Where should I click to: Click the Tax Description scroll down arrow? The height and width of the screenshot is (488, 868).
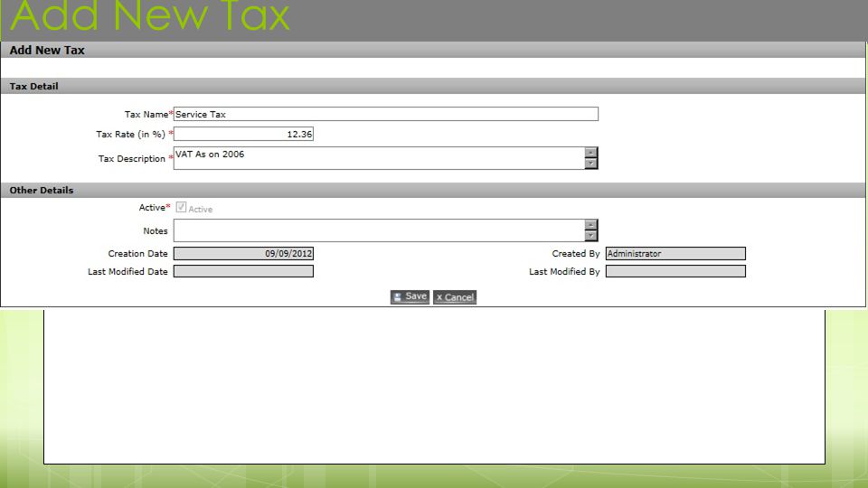[x=591, y=164]
